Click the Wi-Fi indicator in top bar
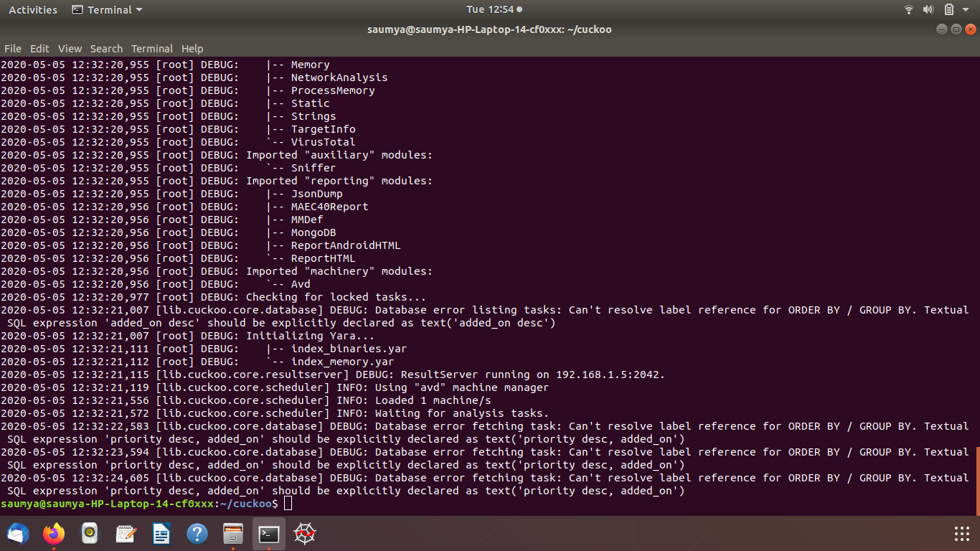The width and height of the screenshot is (980, 551). (x=908, y=9)
